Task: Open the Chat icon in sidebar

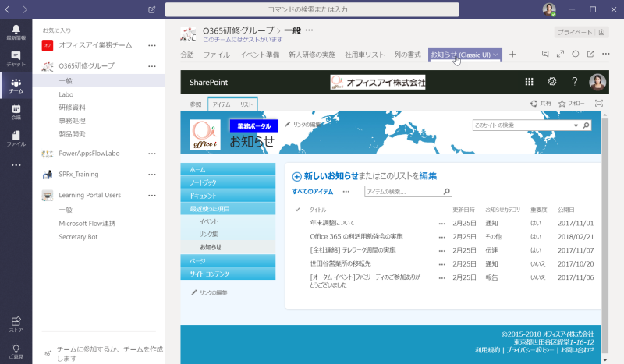Action: (16, 58)
